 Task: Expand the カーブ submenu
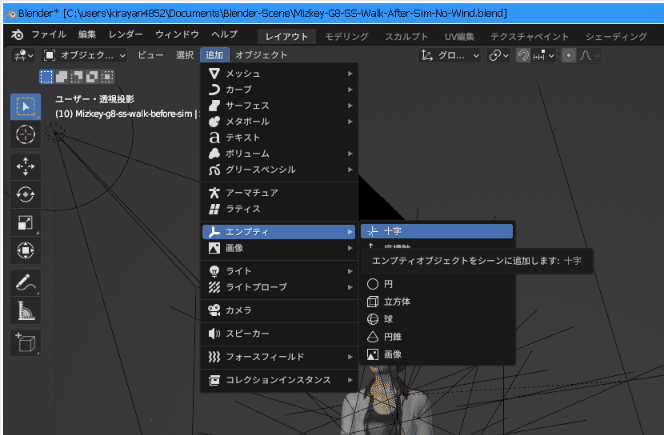click(279, 90)
